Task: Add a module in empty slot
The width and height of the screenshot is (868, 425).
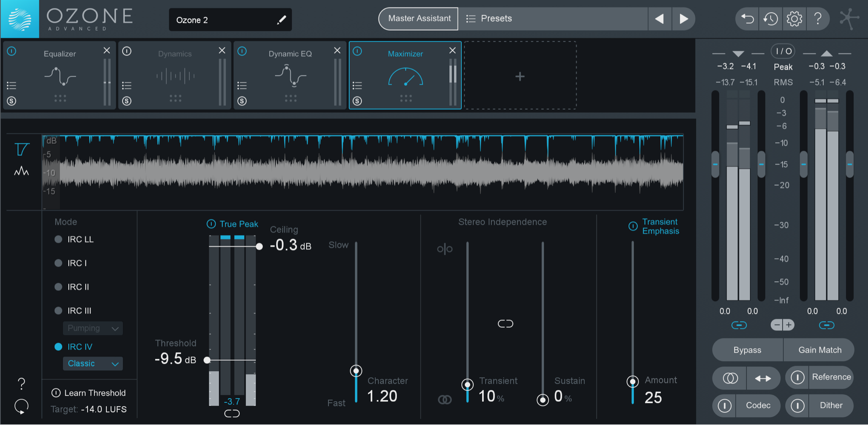Action: pos(520,76)
